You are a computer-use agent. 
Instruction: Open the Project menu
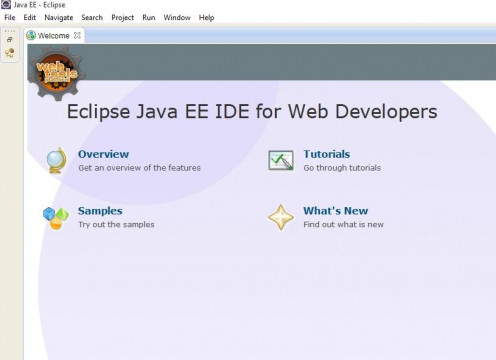pos(122,18)
